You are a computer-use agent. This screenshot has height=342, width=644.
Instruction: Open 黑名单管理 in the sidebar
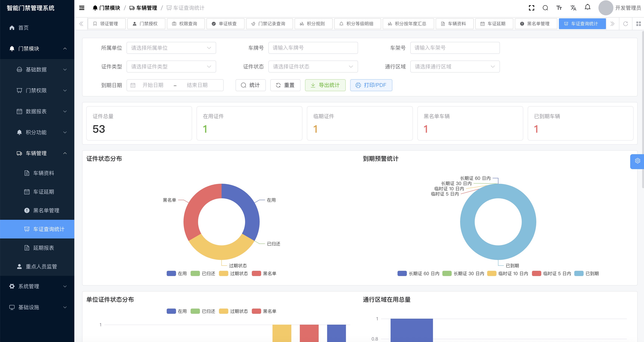click(x=37, y=211)
